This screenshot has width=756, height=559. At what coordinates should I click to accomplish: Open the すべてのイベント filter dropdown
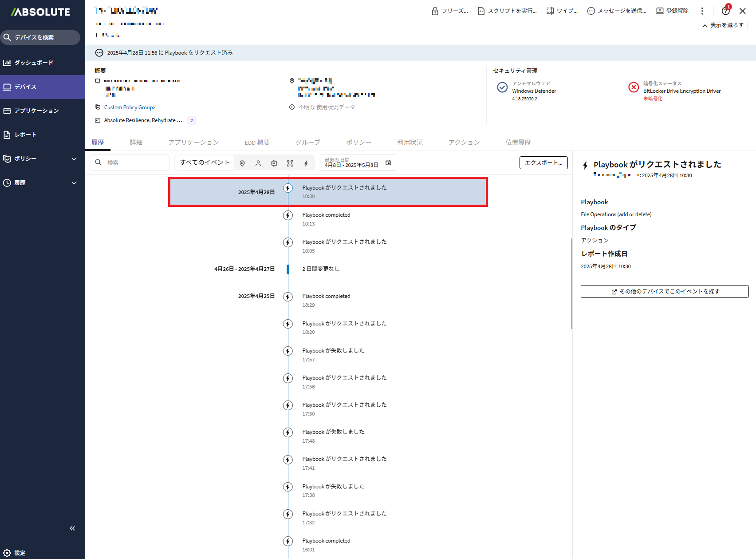[x=205, y=163]
